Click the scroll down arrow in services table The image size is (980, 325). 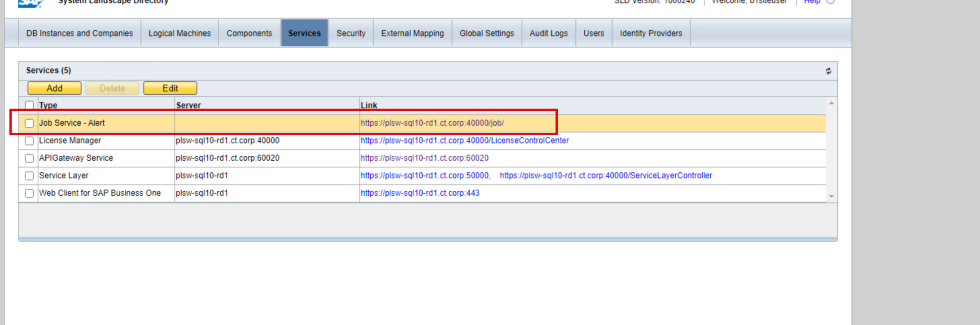pyautogui.click(x=831, y=196)
